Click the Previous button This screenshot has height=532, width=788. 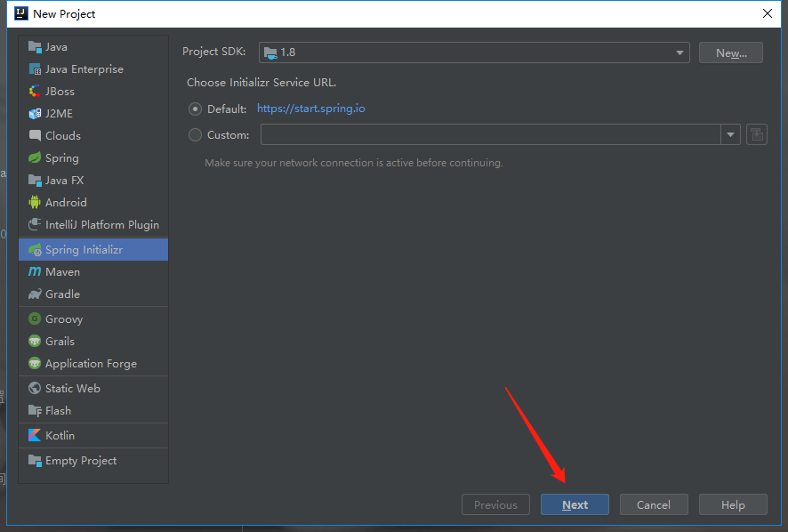[x=495, y=504]
